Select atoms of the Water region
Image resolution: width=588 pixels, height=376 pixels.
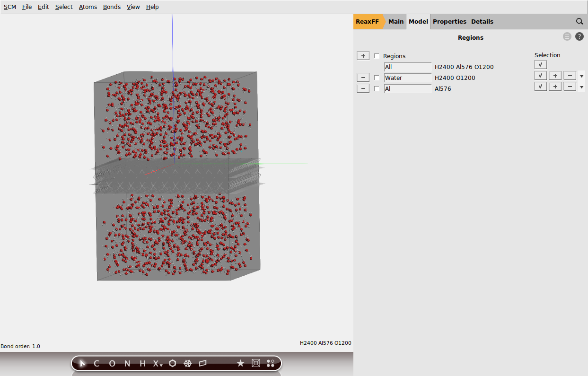coord(540,75)
